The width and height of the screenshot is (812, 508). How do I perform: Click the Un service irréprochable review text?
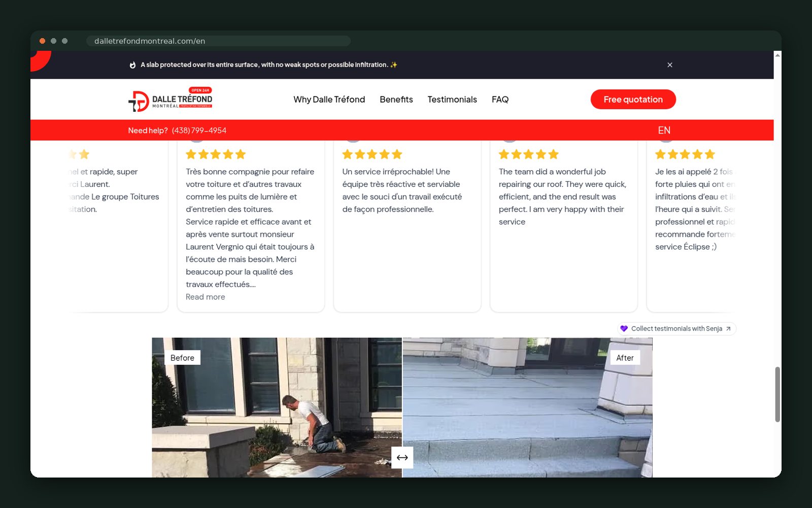(402, 190)
